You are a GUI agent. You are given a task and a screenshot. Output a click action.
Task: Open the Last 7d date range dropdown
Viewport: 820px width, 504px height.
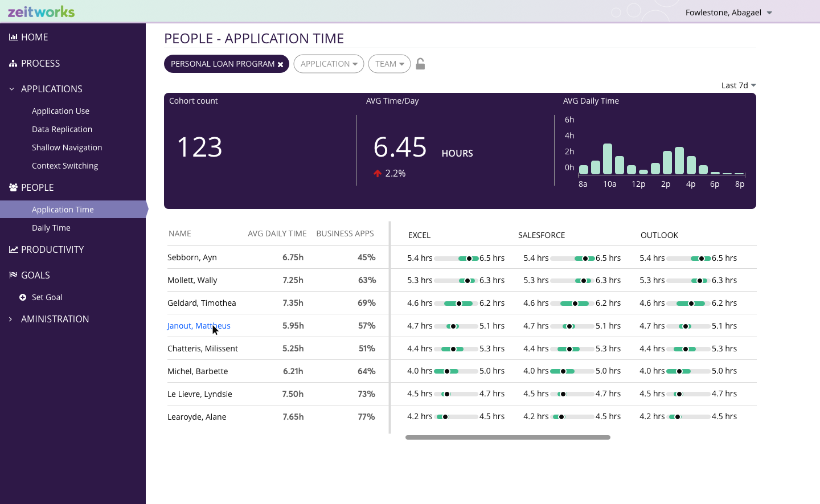738,85
